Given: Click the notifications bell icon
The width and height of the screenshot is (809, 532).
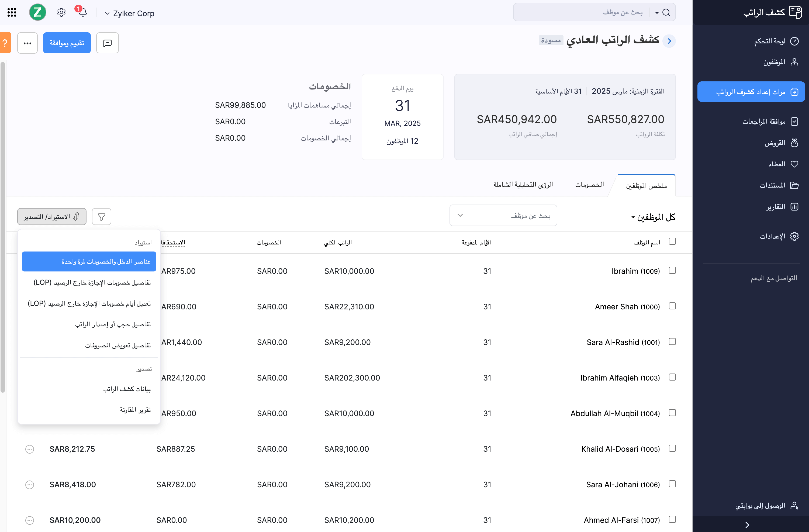Looking at the screenshot, I should pyautogui.click(x=83, y=12).
